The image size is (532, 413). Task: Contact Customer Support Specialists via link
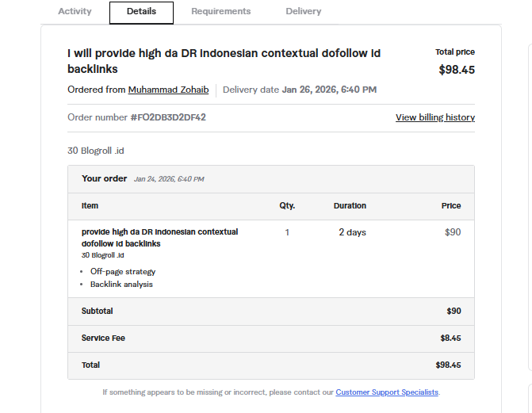click(387, 392)
